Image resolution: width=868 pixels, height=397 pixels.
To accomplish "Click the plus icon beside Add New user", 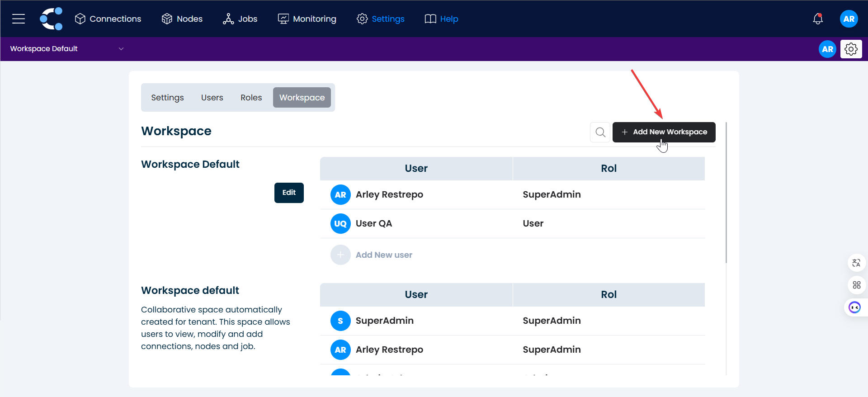I will coord(340,255).
